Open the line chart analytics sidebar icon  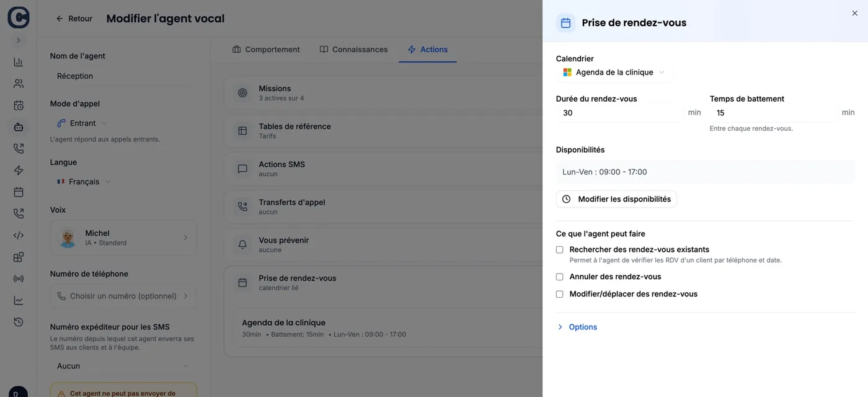click(19, 301)
